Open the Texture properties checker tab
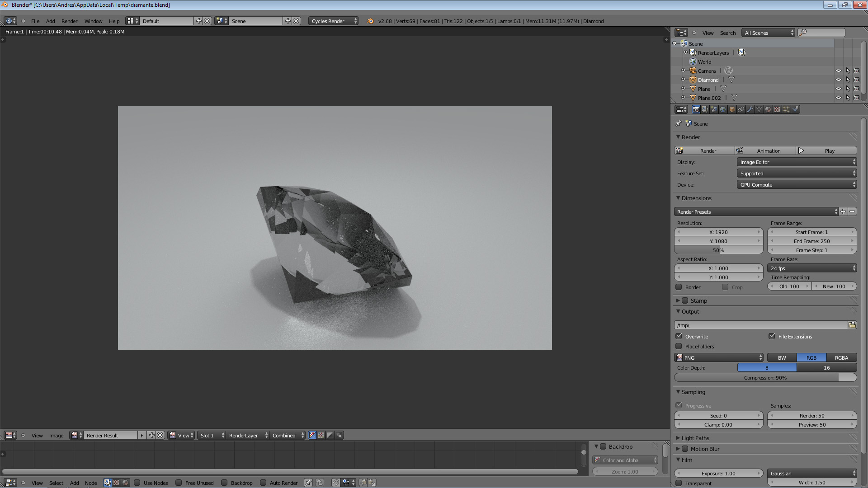Image resolution: width=868 pixels, height=488 pixels. point(777,109)
